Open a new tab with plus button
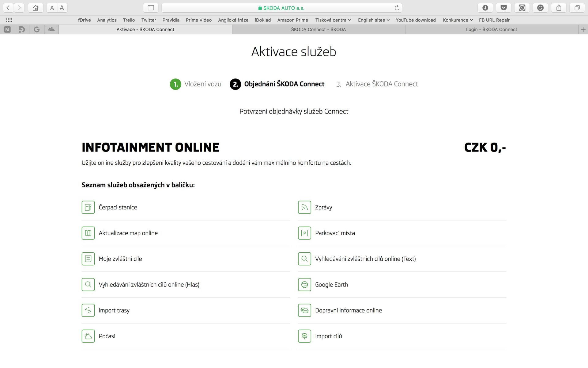The image size is (588, 368). pyautogui.click(x=583, y=29)
